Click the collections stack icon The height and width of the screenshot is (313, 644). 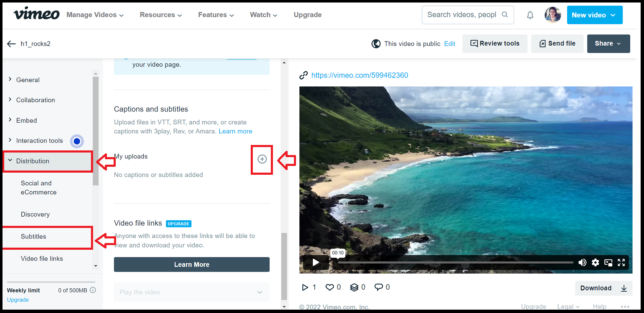click(354, 287)
